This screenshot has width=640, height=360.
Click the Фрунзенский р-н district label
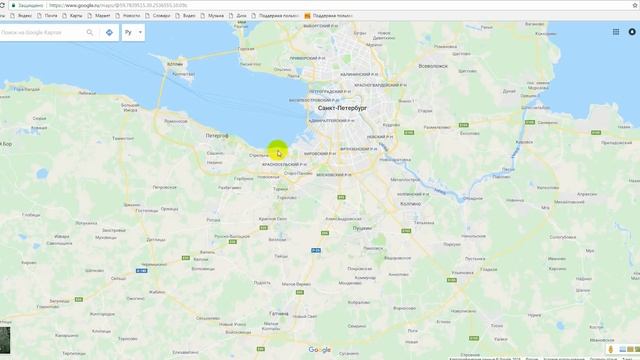coord(358,149)
